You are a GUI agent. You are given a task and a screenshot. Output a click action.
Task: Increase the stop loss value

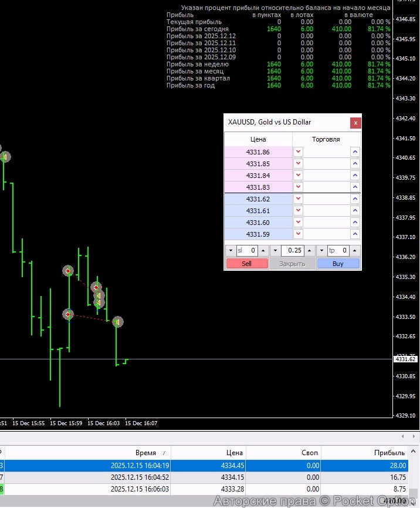[263, 251]
